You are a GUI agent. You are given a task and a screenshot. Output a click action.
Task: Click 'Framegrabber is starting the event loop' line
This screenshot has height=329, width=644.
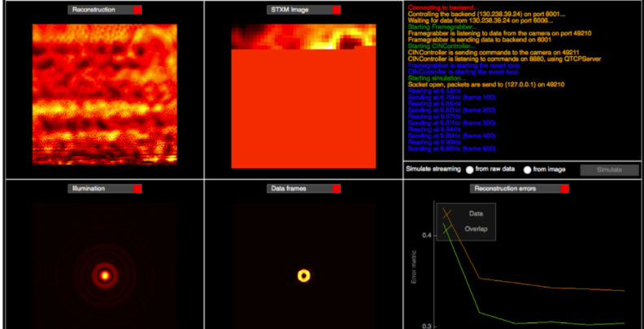[x=463, y=65]
